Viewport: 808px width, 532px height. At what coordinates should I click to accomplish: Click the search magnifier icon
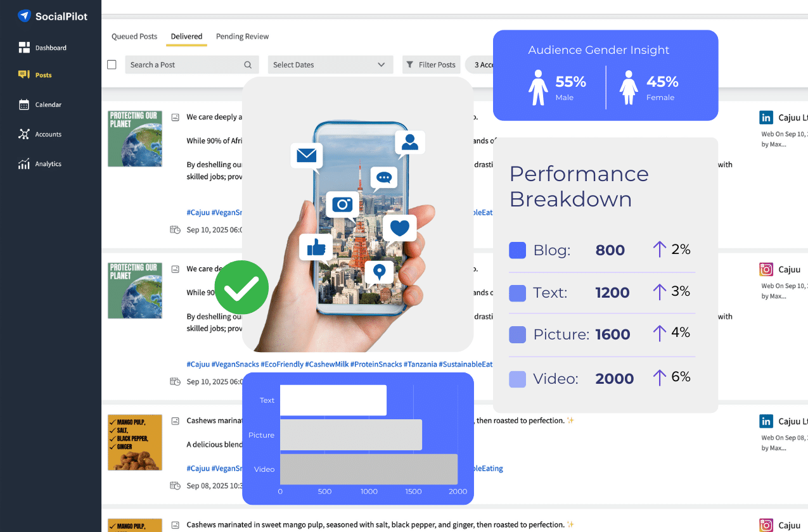tap(248, 65)
